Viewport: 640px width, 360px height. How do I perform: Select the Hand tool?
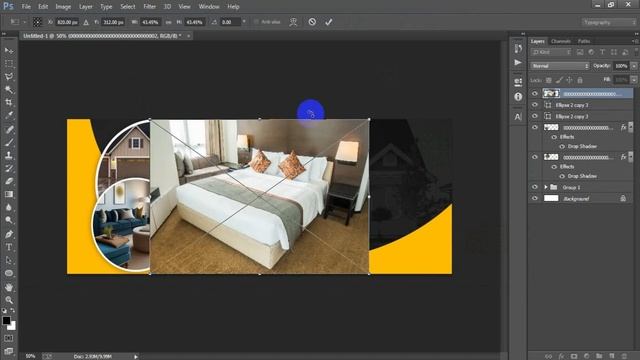[x=9, y=287]
